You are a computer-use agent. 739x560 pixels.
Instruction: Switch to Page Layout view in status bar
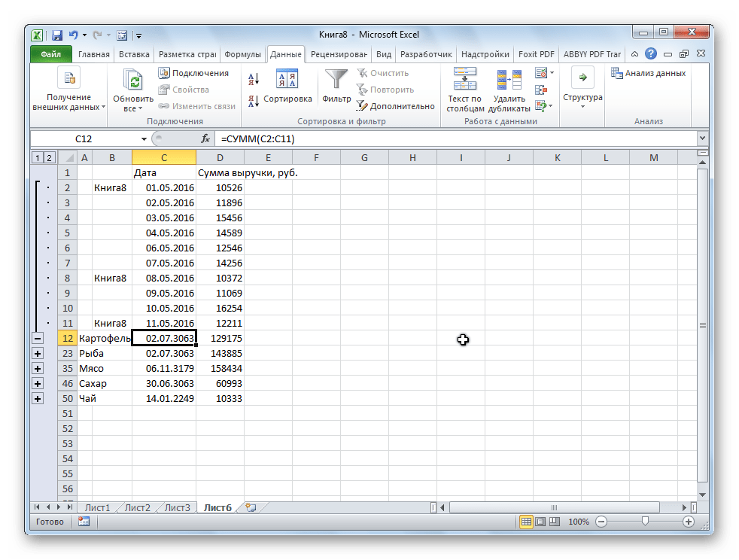[540, 522]
